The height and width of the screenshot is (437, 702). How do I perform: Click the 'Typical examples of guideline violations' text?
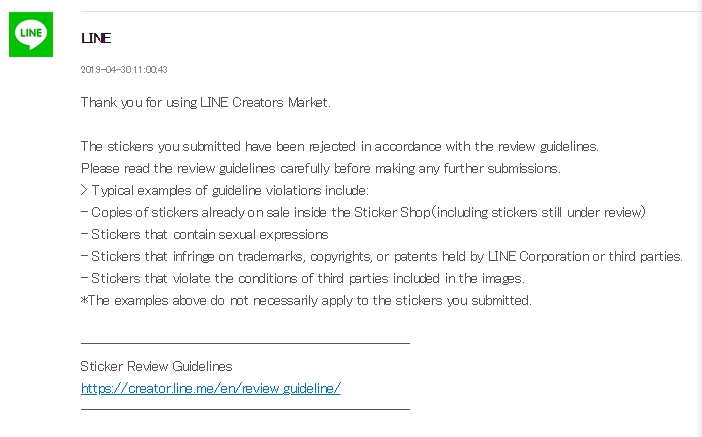230,190
